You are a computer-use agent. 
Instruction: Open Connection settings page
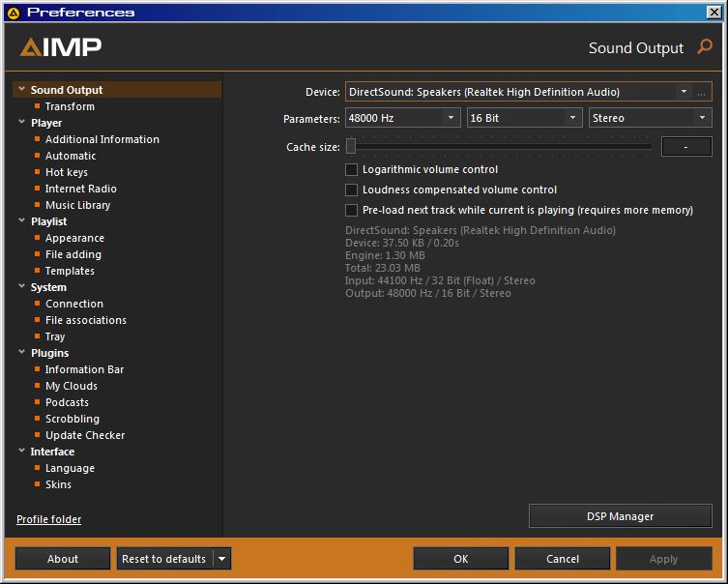[74, 304]
